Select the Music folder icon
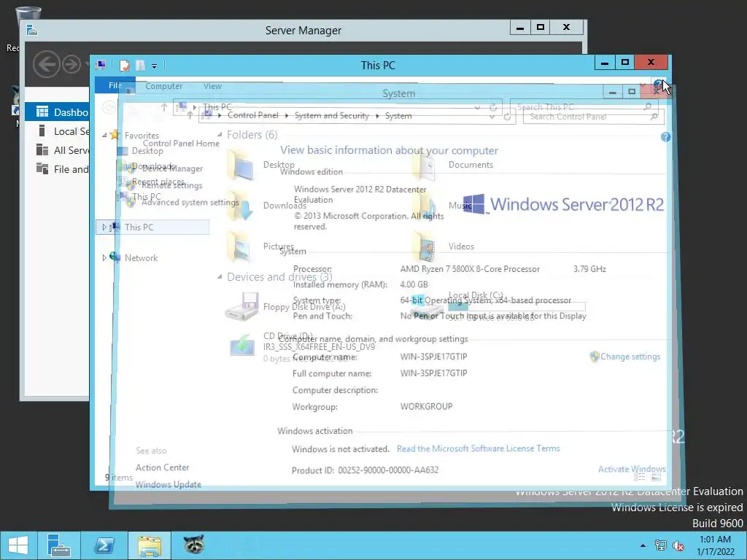 tap(424, 205)
